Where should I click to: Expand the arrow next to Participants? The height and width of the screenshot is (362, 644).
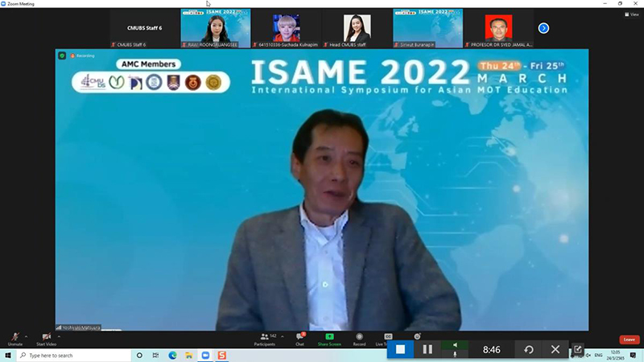pos(283,336)
